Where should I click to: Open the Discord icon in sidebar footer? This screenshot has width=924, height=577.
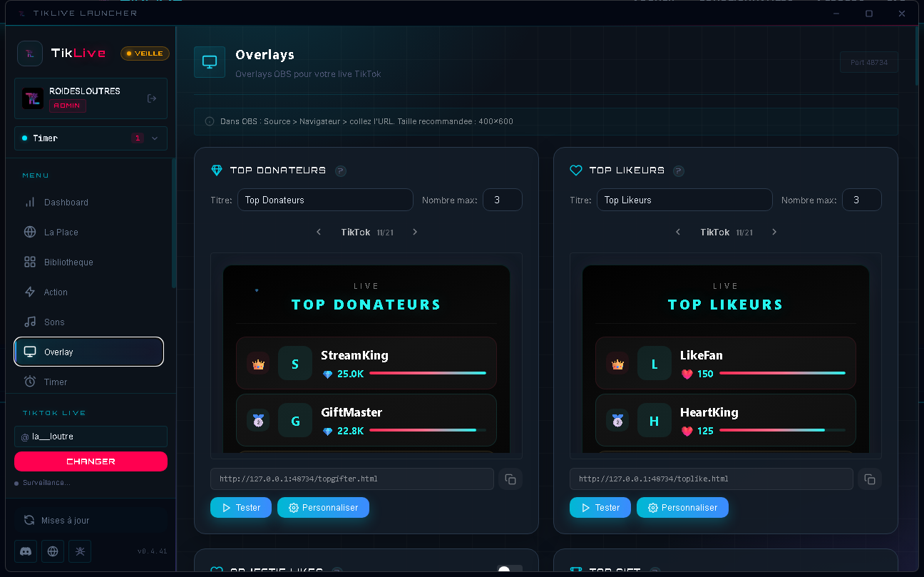26,551
